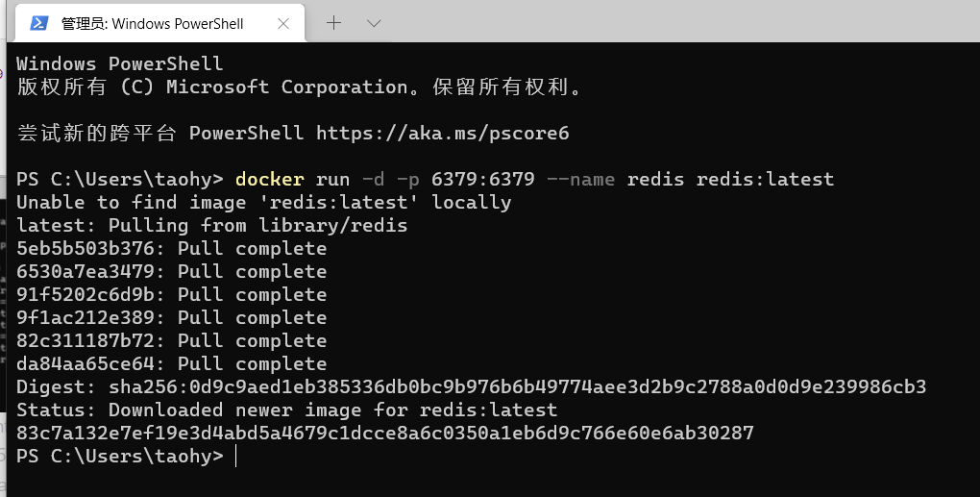Click the '5eb5b503b376: Pull complete' line

tap(172, 249)
